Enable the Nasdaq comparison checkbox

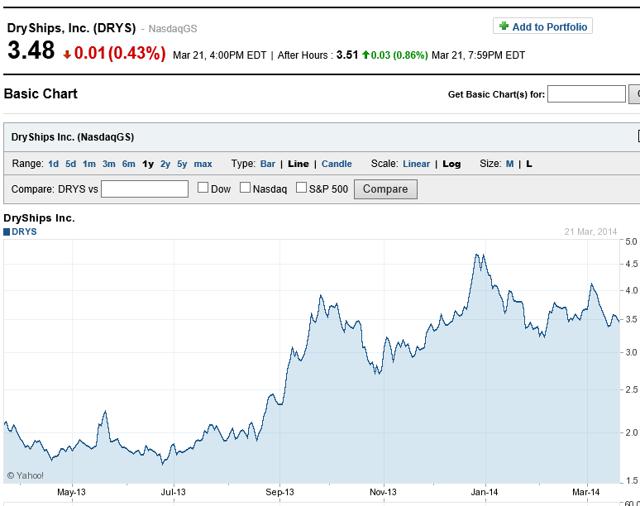pyautogui.click(x=245, y=188)
